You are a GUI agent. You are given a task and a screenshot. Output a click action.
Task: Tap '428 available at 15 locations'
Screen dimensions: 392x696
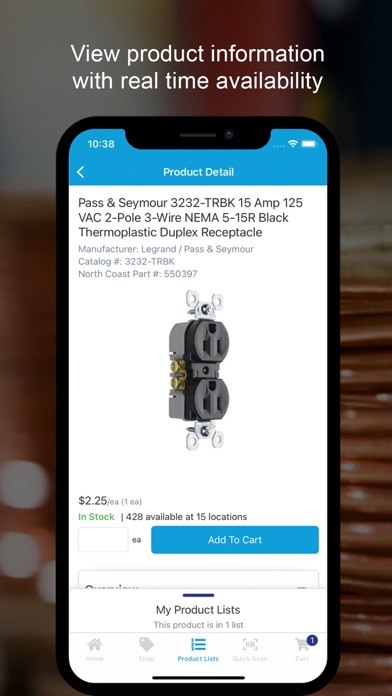(186, 517)
